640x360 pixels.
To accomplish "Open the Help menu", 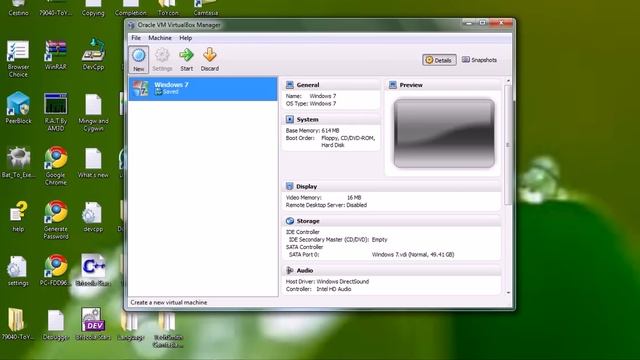I will [186, 38].
